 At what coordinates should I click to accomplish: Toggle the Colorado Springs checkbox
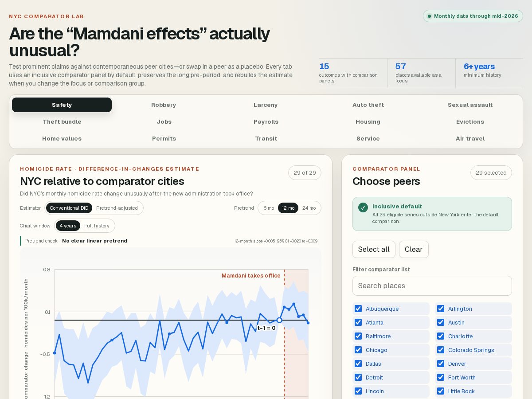pyautogui.click(x=441, y=350)
